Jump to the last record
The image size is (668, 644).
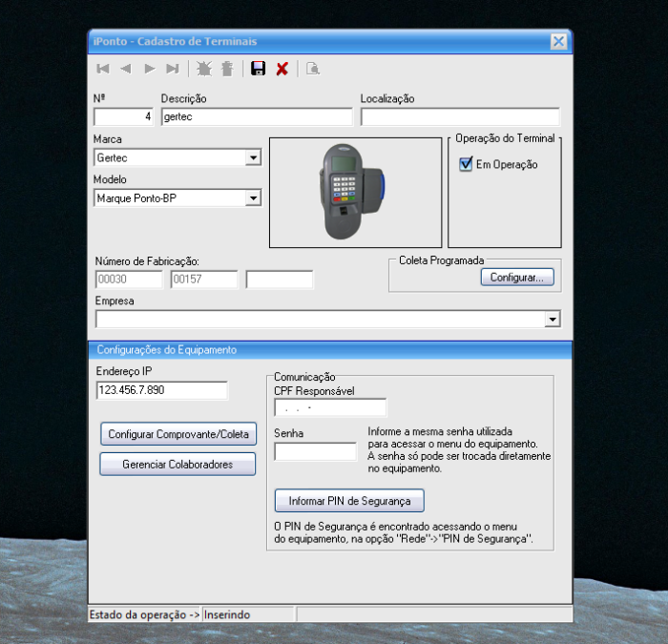tap(173, 69)
